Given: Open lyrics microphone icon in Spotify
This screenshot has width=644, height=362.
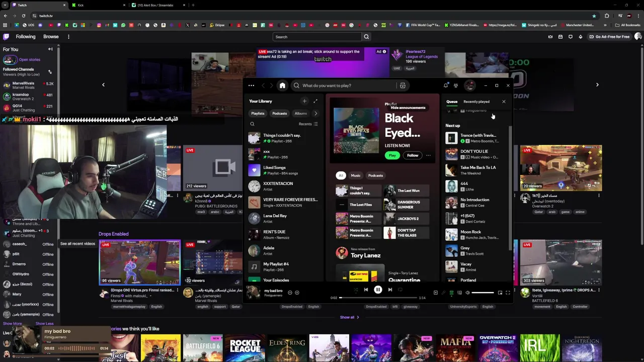Looking at the screenshot, I should tap(444, 293).
